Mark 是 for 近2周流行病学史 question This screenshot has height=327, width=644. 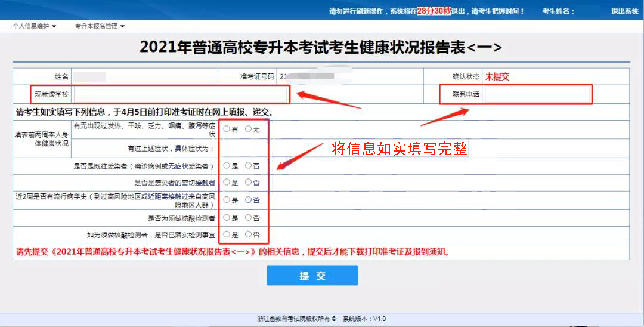(227, 200)
